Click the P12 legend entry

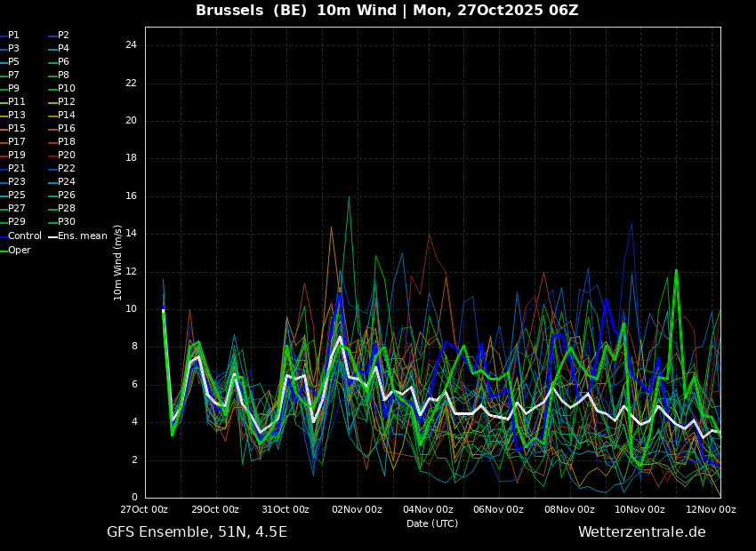61,101
